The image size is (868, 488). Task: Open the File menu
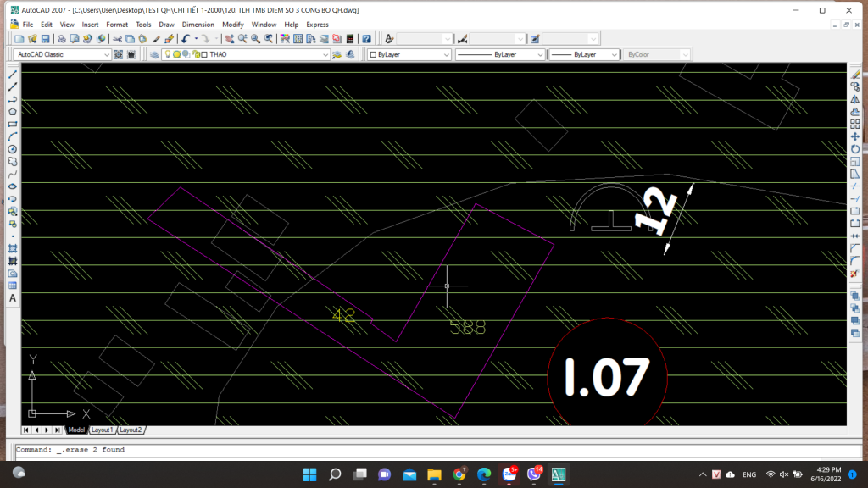tap(28, 25)
